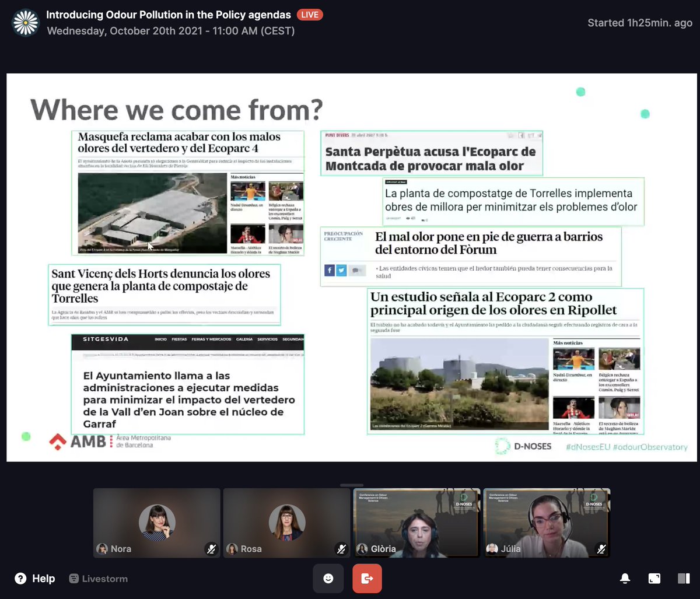Click the handle above the participant strip
Image resolution: width=700 pixels, height=599 pixels.
(x=352, y=484)
